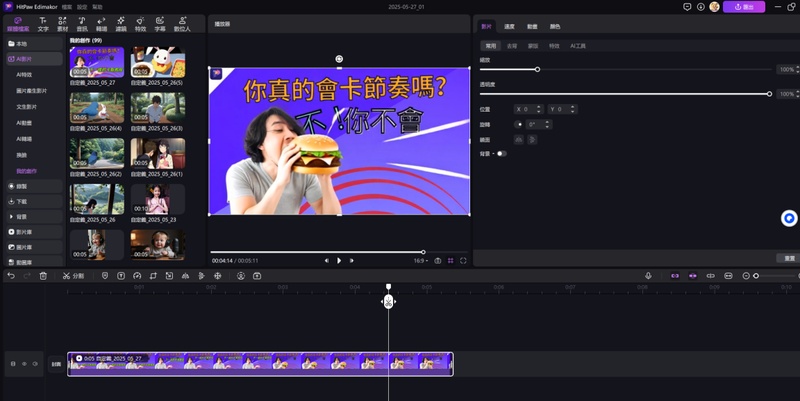Click the timeline zoom slider handle

click(x=756, y=275)
